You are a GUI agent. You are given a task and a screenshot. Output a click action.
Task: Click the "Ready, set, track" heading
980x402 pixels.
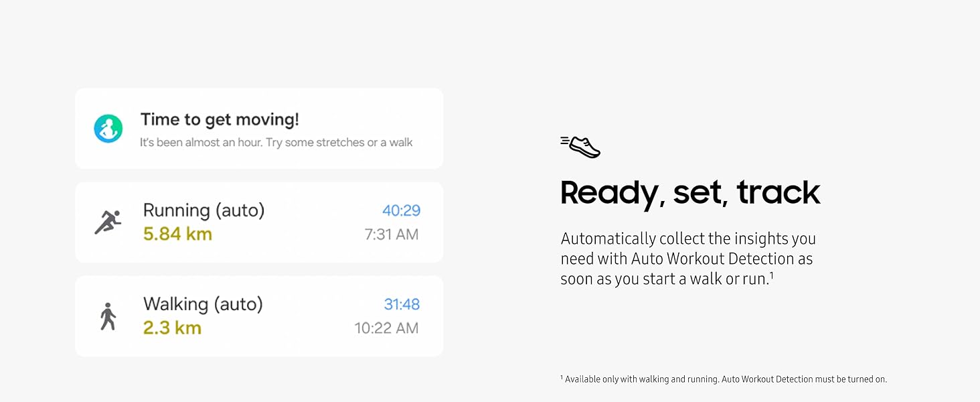[x=690, y=192]
